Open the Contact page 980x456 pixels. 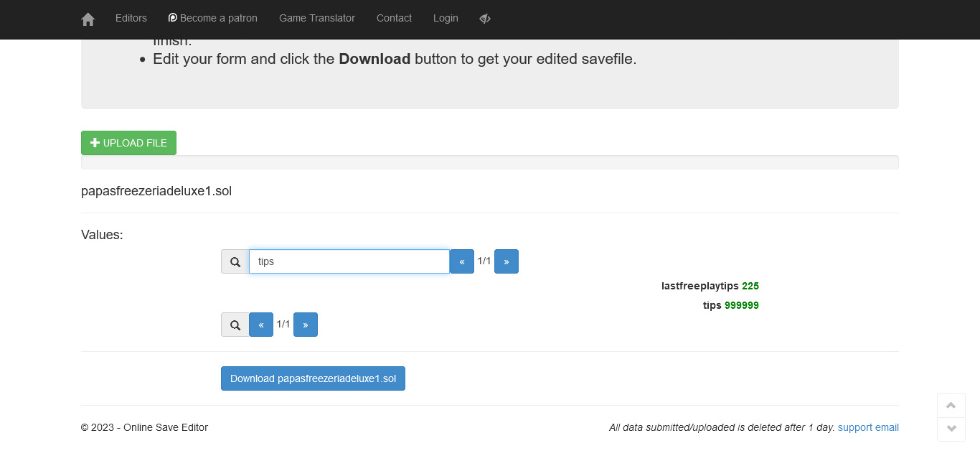[x=394, y=18]
